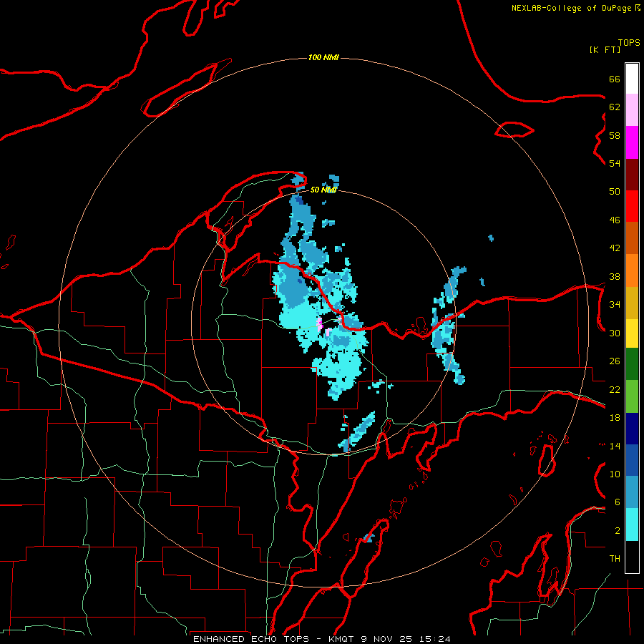
Task: Click the 30 legend value
Action: [615, 333]
